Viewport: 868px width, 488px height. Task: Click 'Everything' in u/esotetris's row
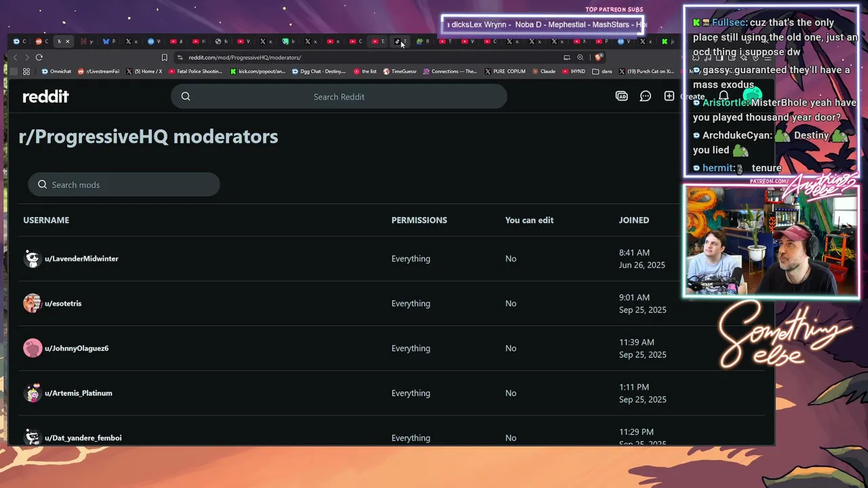(x=411, y=303)
